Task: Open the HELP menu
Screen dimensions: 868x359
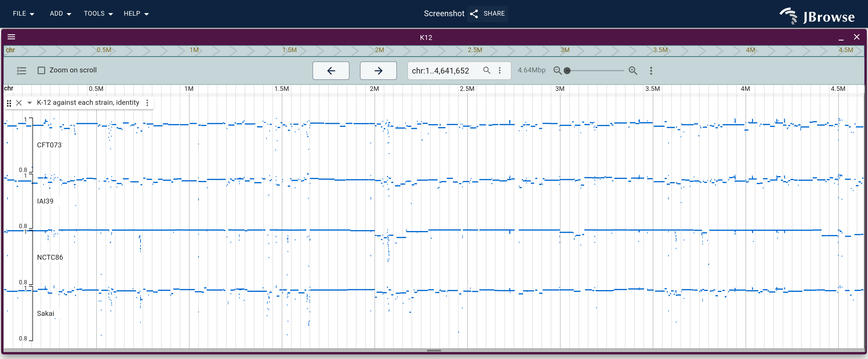Action: tap(136, 14)
